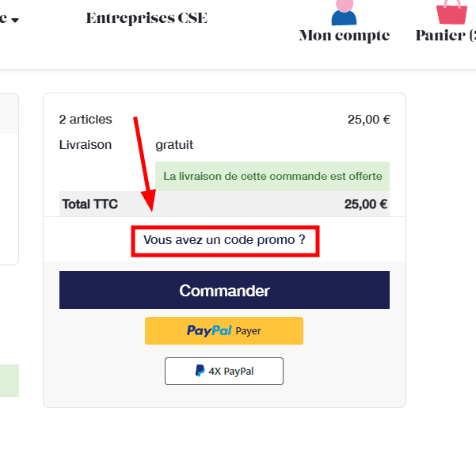Screen dimensions: 476x473
Task: Click the Livraison label
Action: coord(86,145)
